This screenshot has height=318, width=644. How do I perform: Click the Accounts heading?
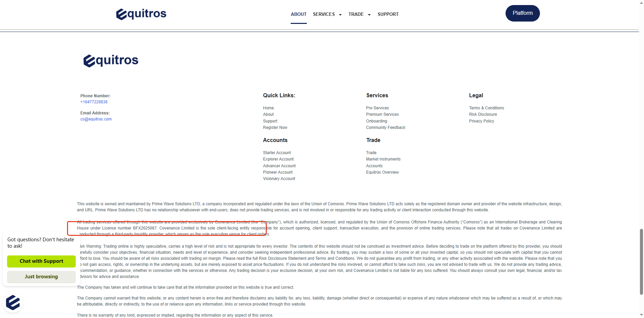click(275, 140)
